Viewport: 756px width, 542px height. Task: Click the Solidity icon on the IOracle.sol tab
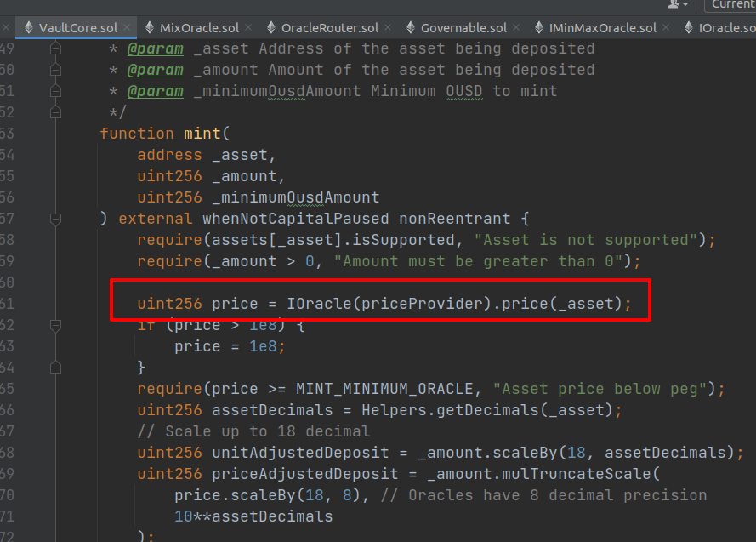tap(688, 26)
